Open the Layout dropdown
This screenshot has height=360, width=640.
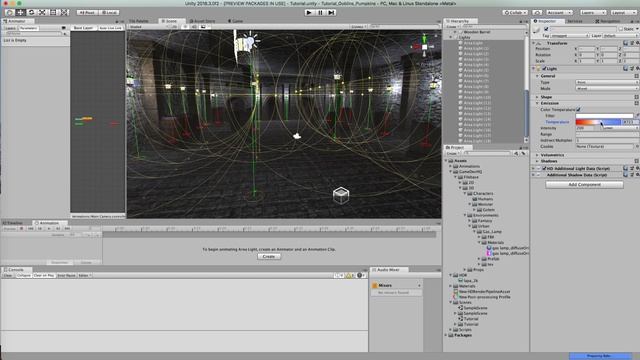(x=623, y=13)
